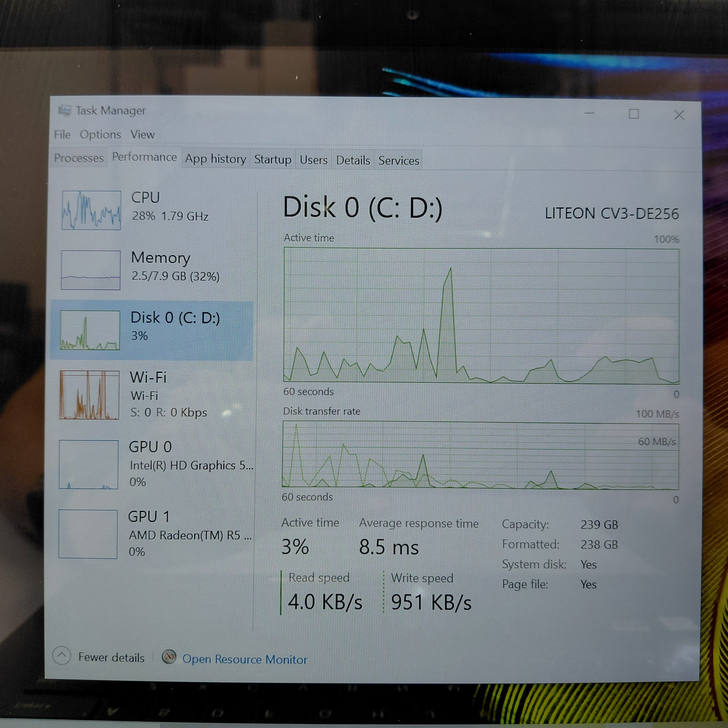Collapse with the Fewer details arrow icon
Viewport: 728px width, 728px height.
62,655
